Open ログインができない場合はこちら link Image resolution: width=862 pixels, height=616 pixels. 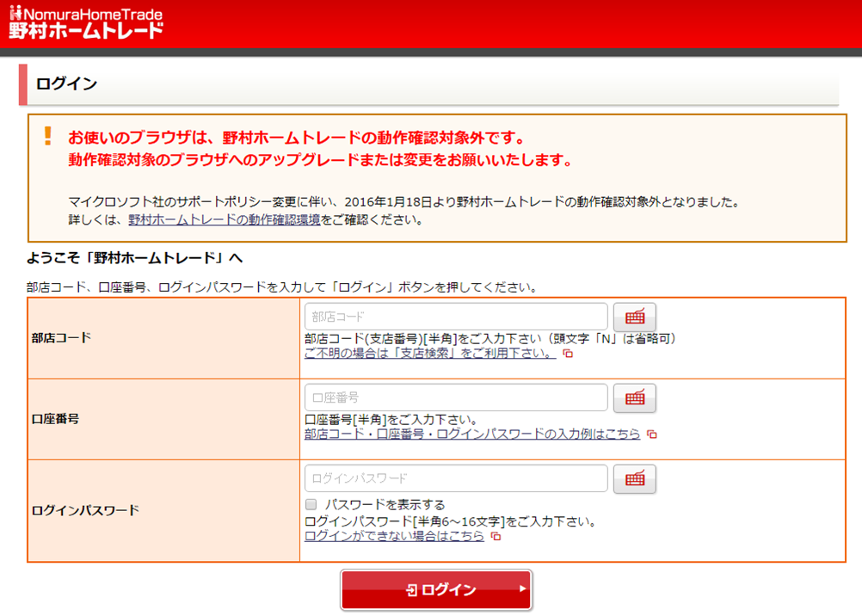pyautogui.click(x=394, y=536)
